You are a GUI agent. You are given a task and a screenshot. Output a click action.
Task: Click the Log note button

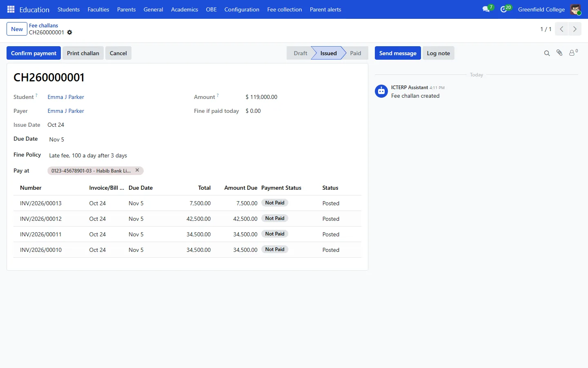pyautogui.click(x=438, y=53)
